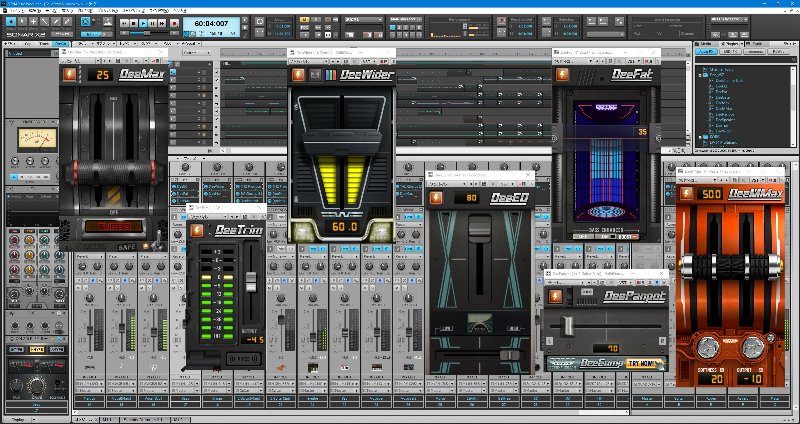The width and height of the screenshot is (800, 424).
Task: Select the MIDI FX button in browser
Action: (730, 52)
